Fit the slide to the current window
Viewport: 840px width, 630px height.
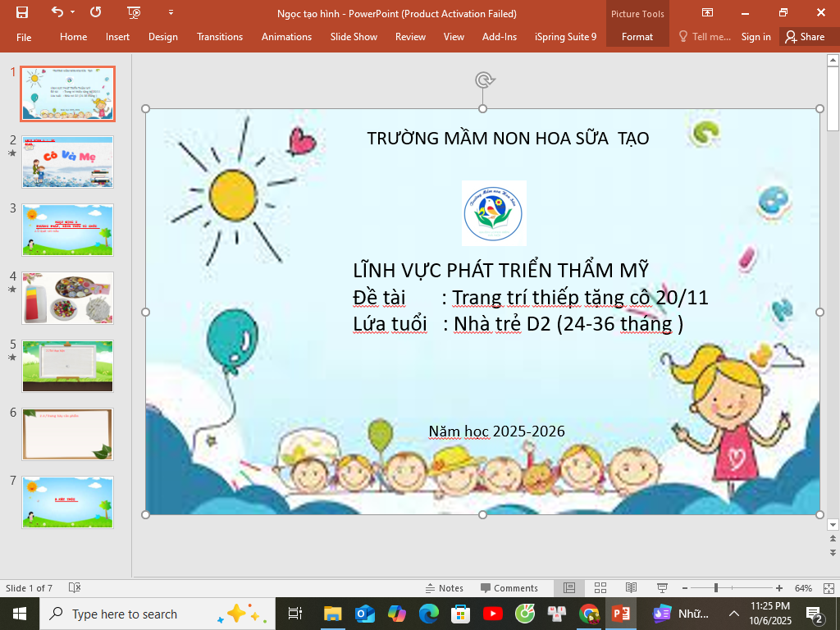point(828,588)
